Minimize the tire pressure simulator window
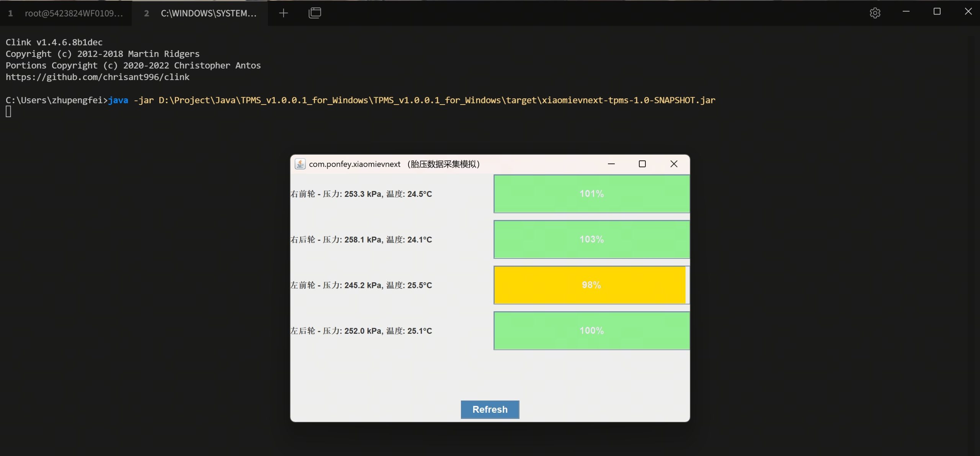The height and width of the screenshot is (456, 980). pyautogui.click(x=611, y=164)
